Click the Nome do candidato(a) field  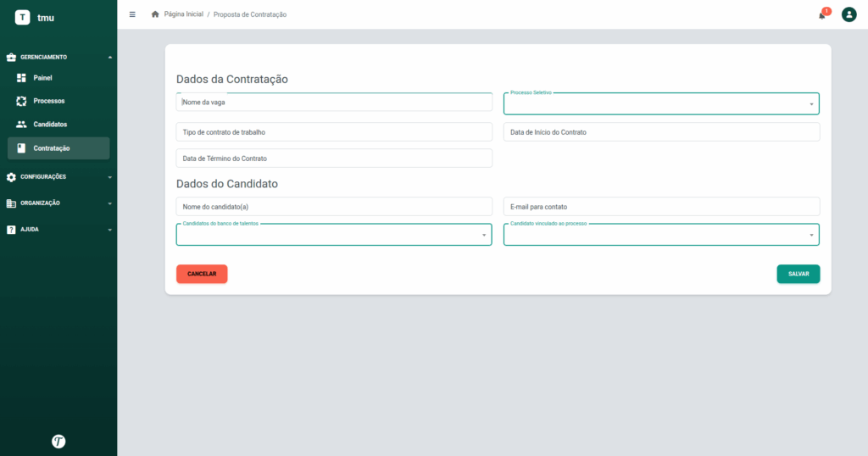coord(334,207)
